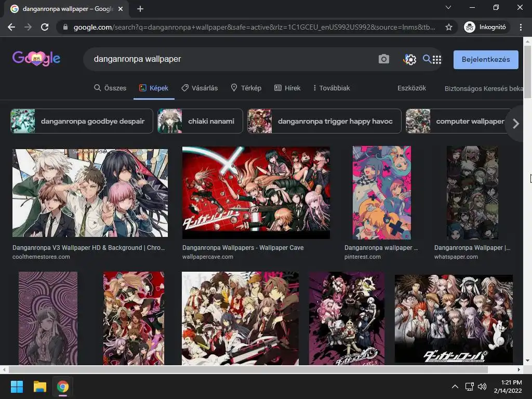Open the Térkép tab
Screen dimensions: 532x399
[x=246, y=88]
